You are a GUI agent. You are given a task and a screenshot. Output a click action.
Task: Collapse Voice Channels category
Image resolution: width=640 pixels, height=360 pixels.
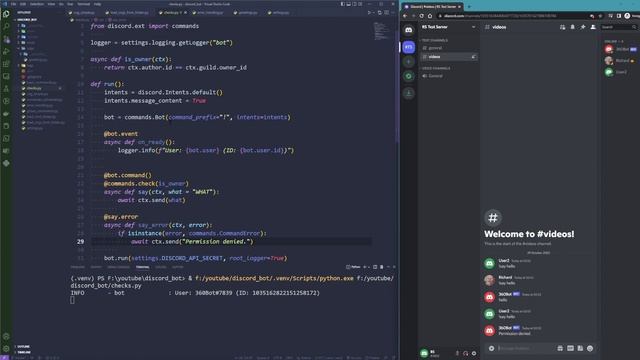coord(436,68)
